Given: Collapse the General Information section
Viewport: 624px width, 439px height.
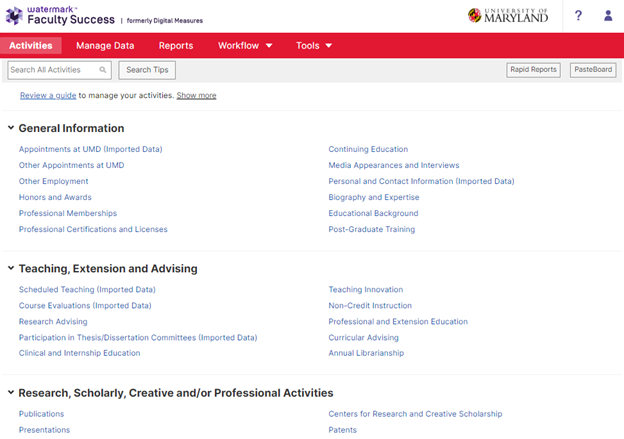Looking at the screenshot, I should [x=11, y=128].
